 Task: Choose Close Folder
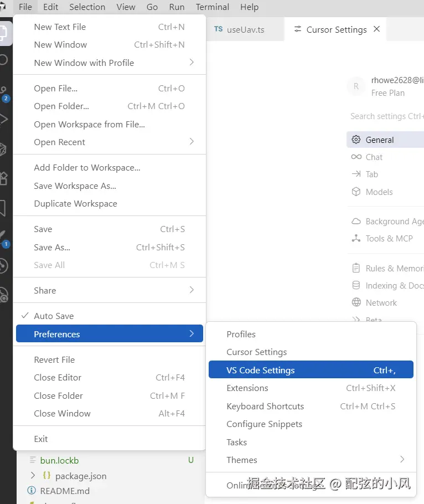[109, 395]
